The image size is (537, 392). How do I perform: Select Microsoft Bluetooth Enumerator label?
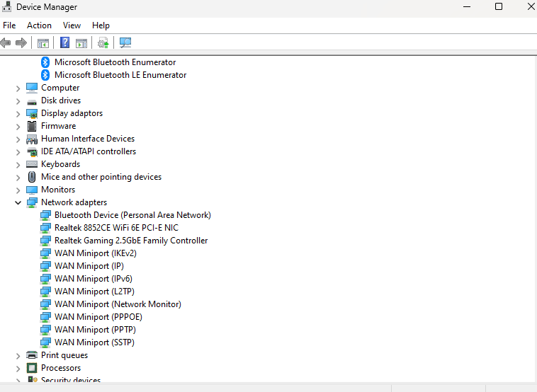(x=115, y=62)
